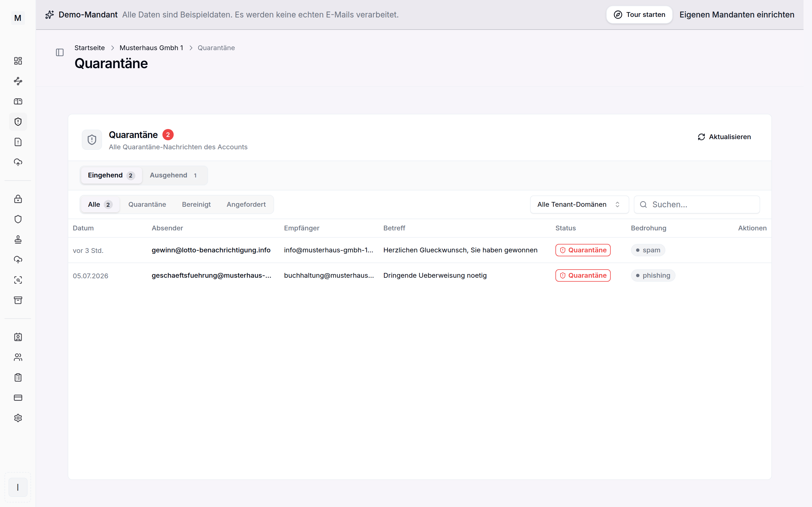
Task: Open settings gear icon in sidebar
Action: (x=18, y=418)
